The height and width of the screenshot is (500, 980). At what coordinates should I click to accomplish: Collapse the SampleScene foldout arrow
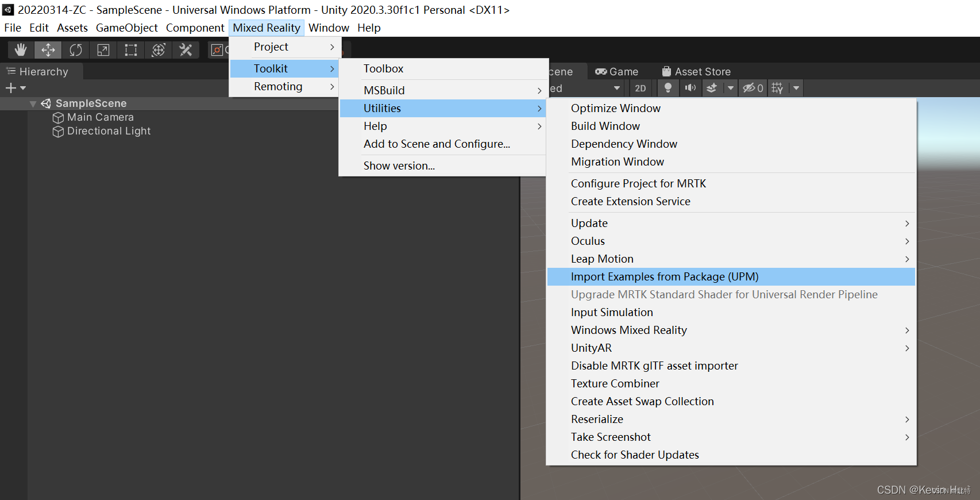[x=33, y=104]
